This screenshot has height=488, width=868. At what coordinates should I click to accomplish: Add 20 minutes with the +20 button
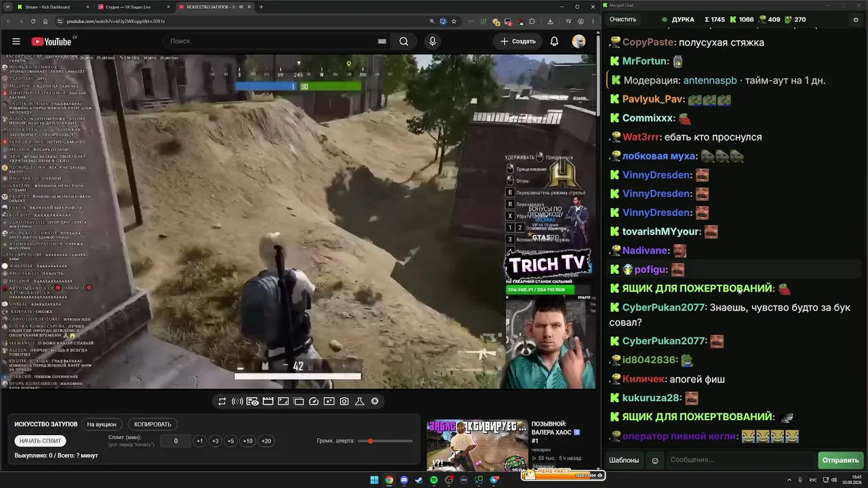[x=266, y=441]
